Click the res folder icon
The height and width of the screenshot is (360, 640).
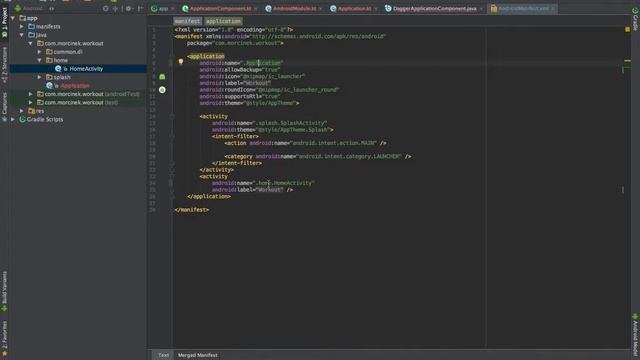(x=31, y=111)
